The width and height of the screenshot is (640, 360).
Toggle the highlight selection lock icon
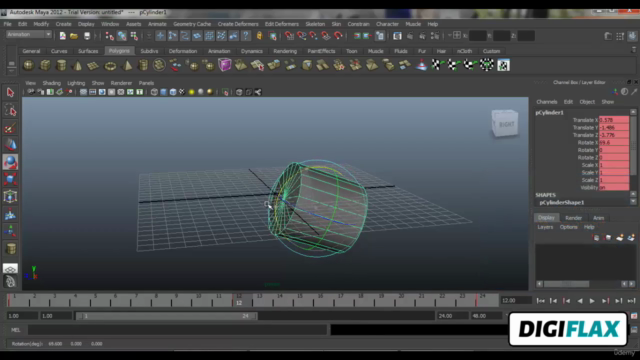tap(259, 36)
